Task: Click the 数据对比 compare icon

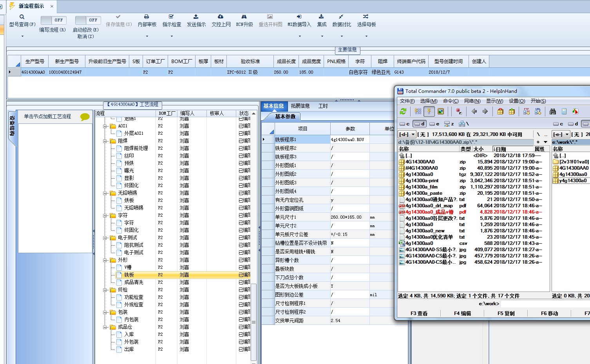Action: (x=341, y=17)
